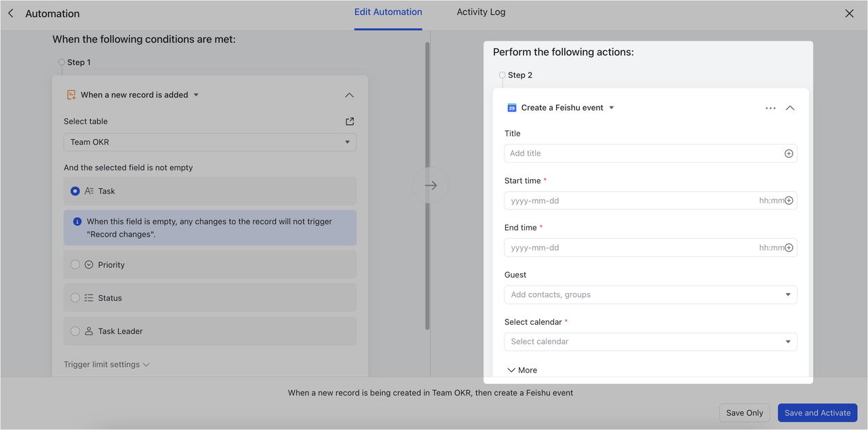Click the new record trigger icon
Image resolution: width=868 pixels, height=430 pixels.
71,95
